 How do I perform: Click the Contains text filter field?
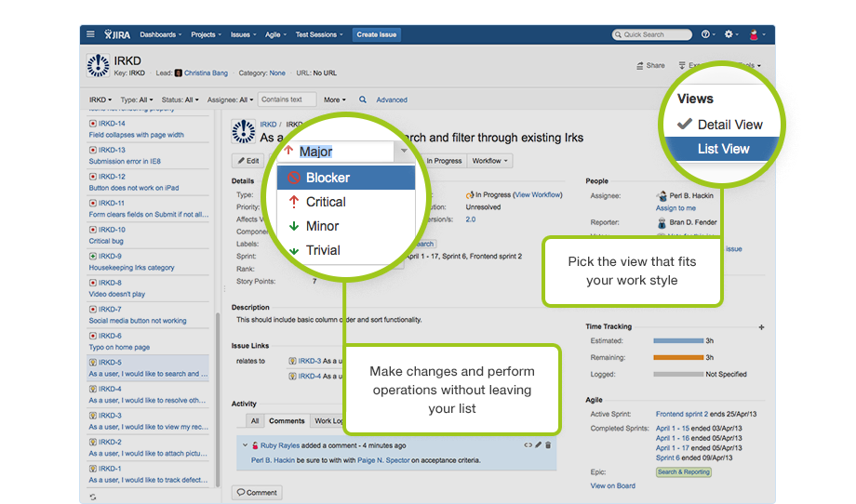(x=288, y=99)
